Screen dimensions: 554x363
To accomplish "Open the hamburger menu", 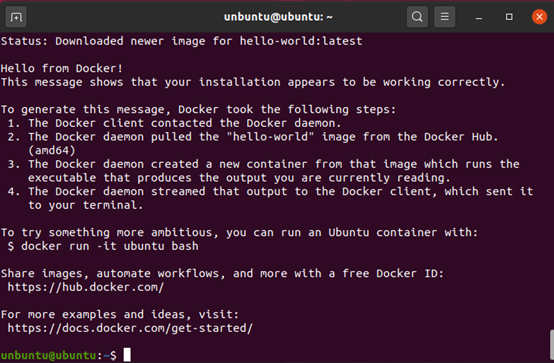I will click(444, 17).
